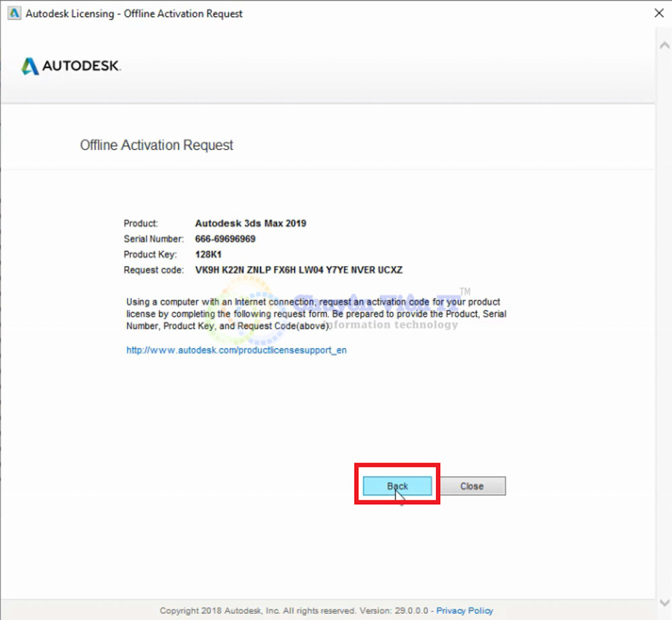Click the serial number 666-69696969

point(225,239)
